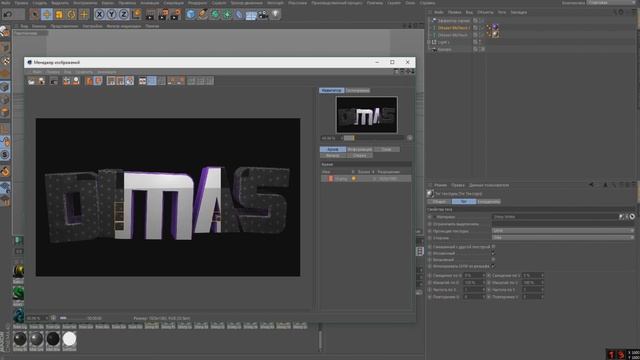Activate the Rotate tool
The image size is (640, 360).
click(71, 15)
